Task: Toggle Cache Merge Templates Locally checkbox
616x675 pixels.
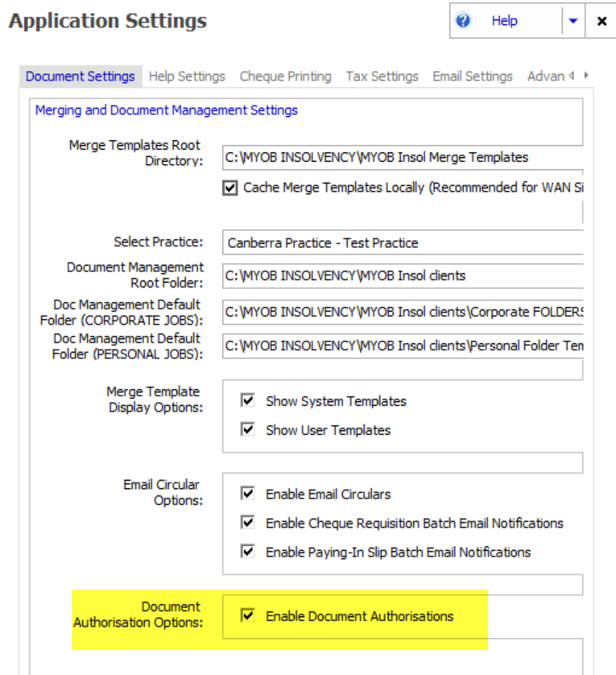Action: (x=231, y=188)
